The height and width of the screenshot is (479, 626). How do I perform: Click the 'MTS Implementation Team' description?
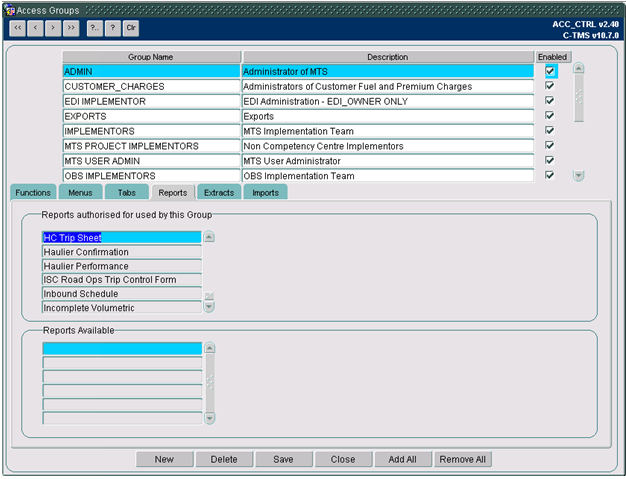click(x=388, y=131)
